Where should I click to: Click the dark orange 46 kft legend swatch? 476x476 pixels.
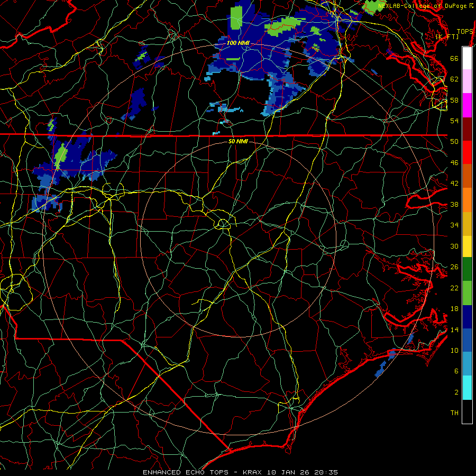pos(467,176)
